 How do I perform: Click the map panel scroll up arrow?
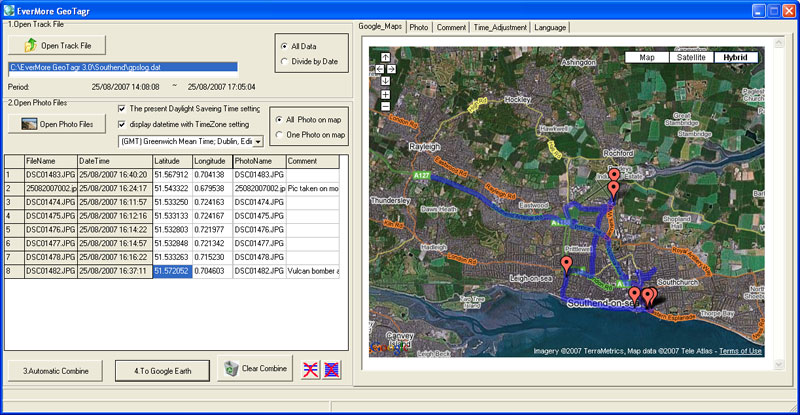tap(779, 44)
